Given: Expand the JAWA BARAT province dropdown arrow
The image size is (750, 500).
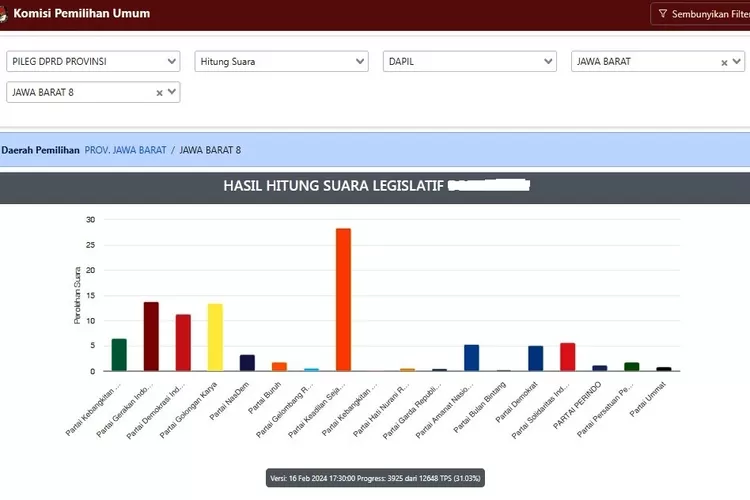Looking at the screenshot, I should click(737, 61).
